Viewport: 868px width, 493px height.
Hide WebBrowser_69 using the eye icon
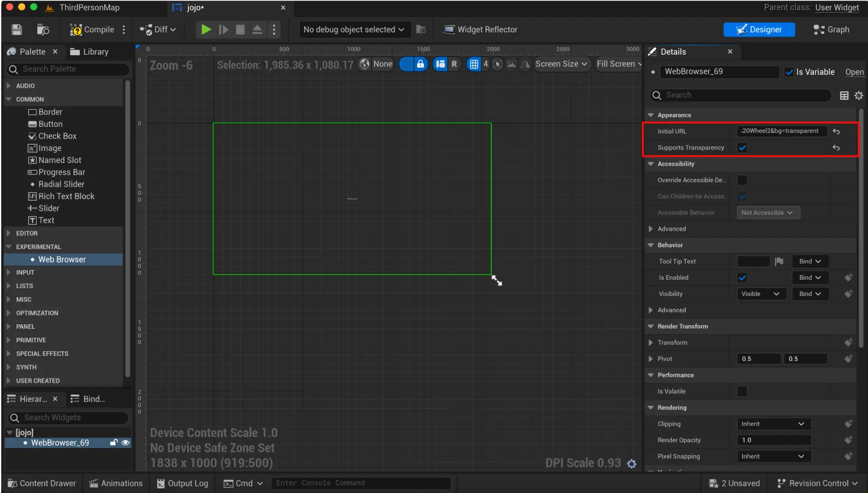pyautogui.click(x=125, y=443)
